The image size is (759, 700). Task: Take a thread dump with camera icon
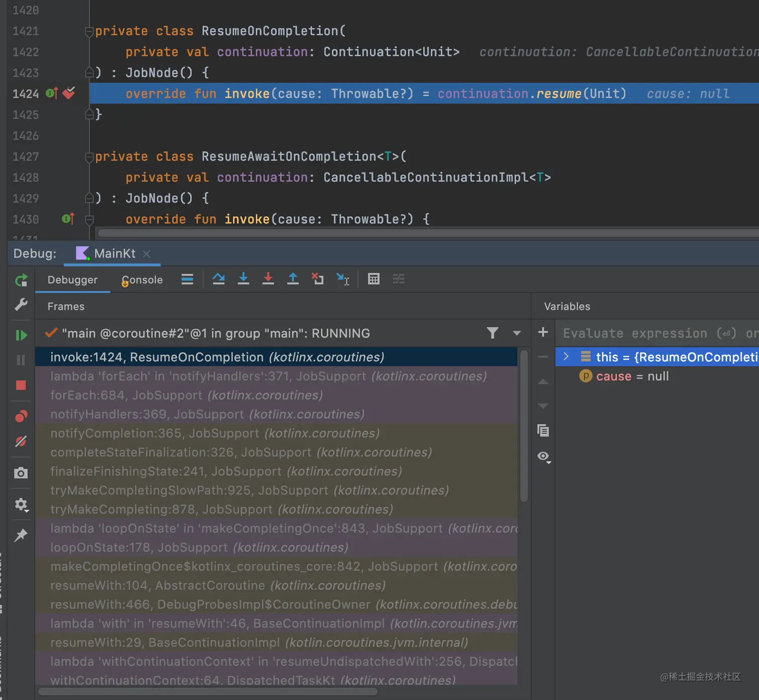point(21,473)
